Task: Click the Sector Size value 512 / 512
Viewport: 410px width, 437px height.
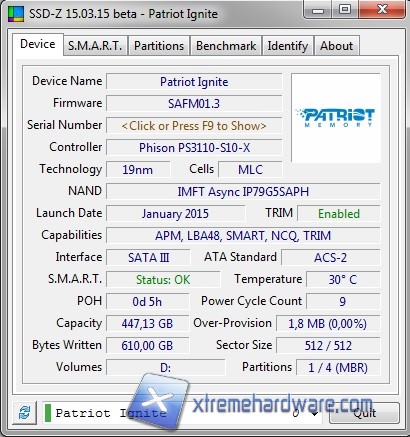Action: pos(328,346)
